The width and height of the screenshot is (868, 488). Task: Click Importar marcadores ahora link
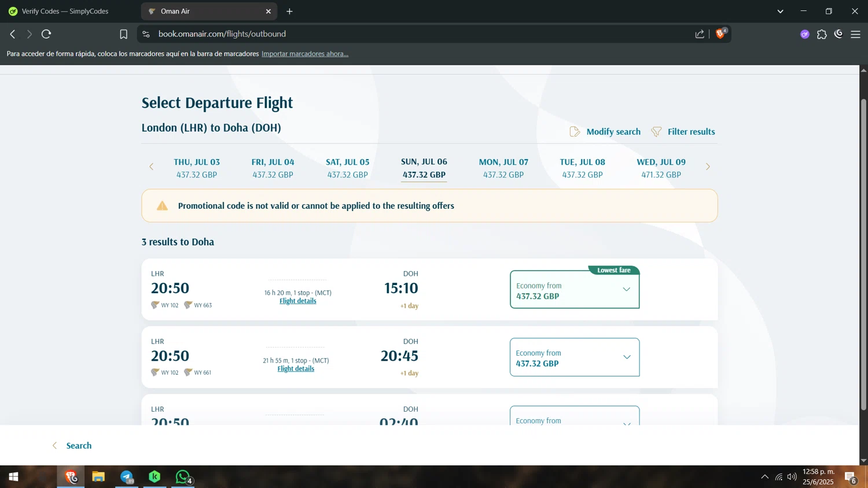304,54
